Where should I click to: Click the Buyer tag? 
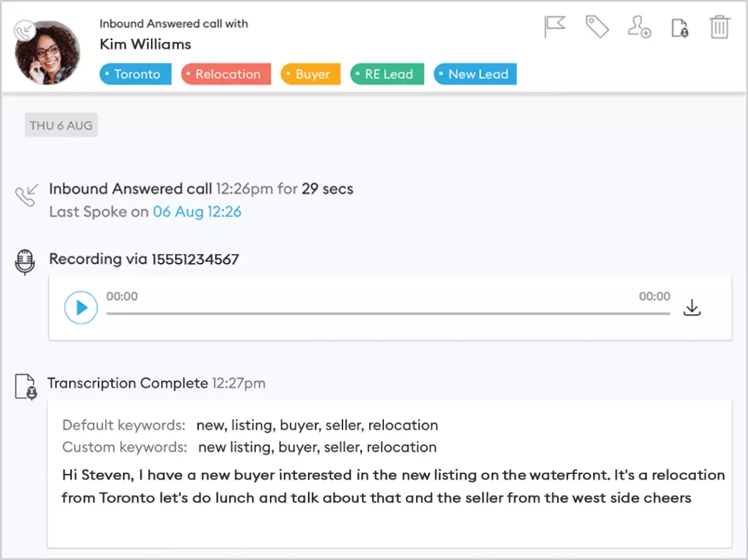tap(311, 74)
